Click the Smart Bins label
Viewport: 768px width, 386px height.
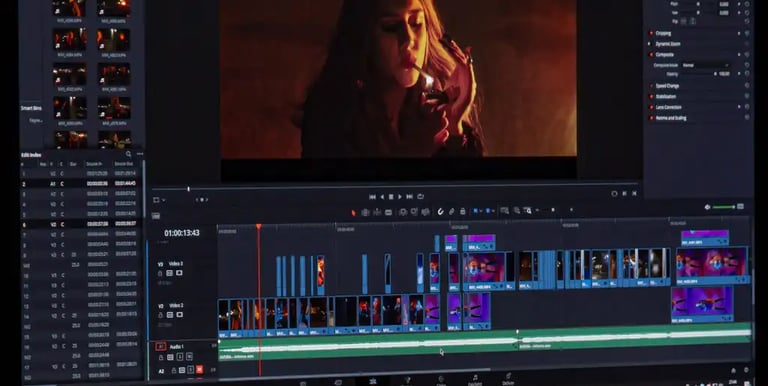pyautogui.click(x=31, y=108)
